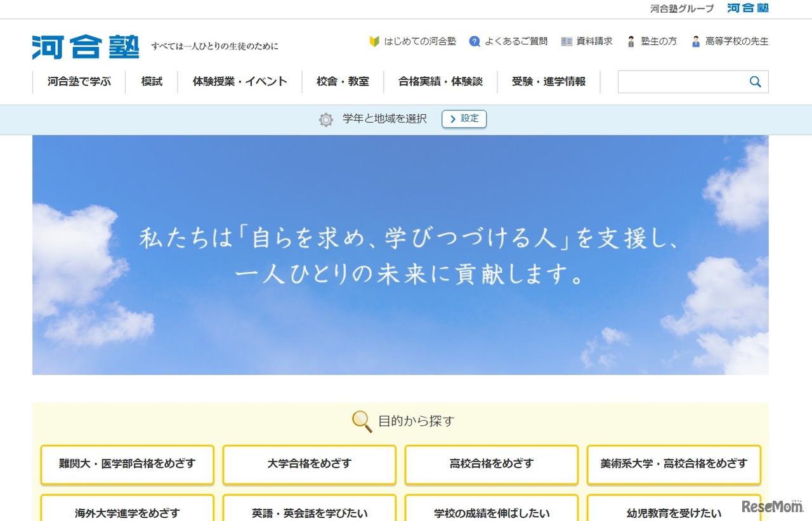Click the 高校合格をめざす button
The image size is (812, 521).
491,465
